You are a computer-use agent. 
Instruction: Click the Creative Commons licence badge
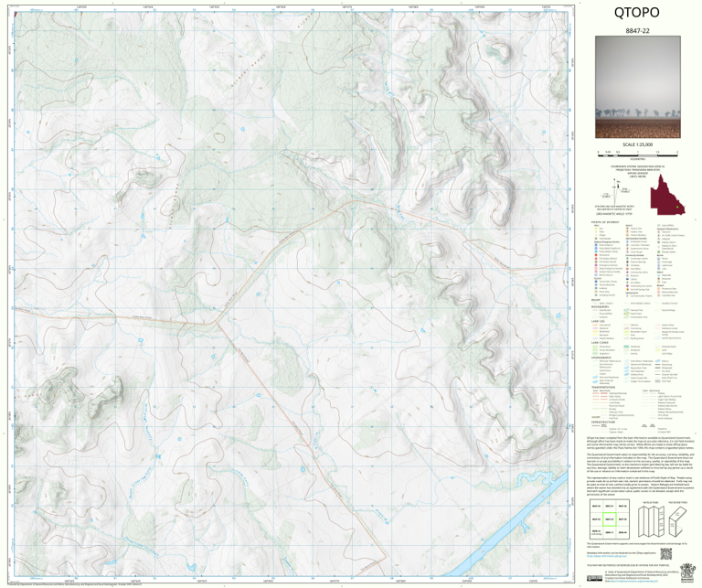tap(594, 579)
